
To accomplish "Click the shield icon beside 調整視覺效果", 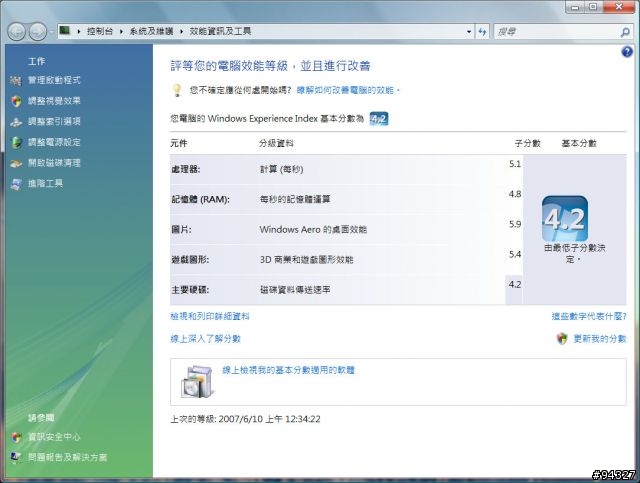I will pyautogui.click(x=16, y=101).
